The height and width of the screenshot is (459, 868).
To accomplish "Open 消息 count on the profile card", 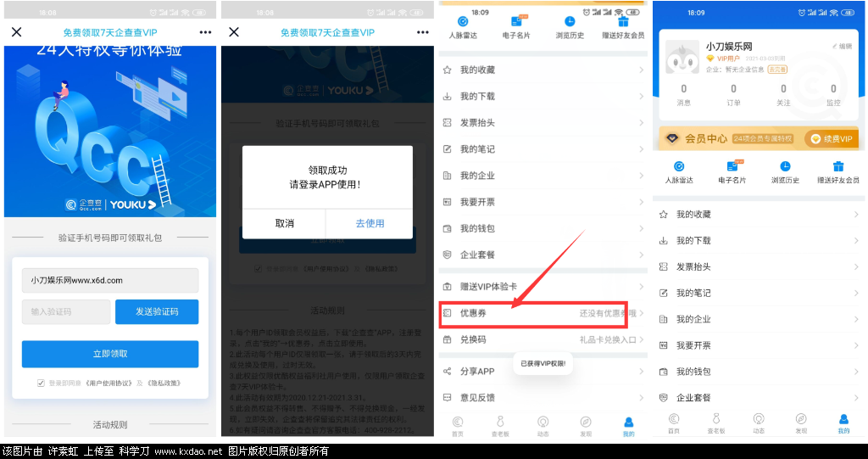I will pyautogui.click(x=684, y=95).
